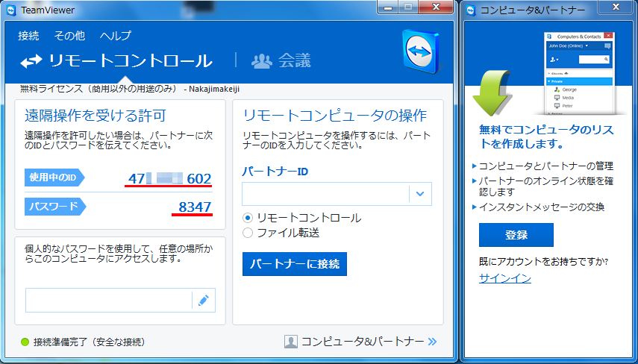Click the パートナーに接続 button
638x364 pixels.
295,264
